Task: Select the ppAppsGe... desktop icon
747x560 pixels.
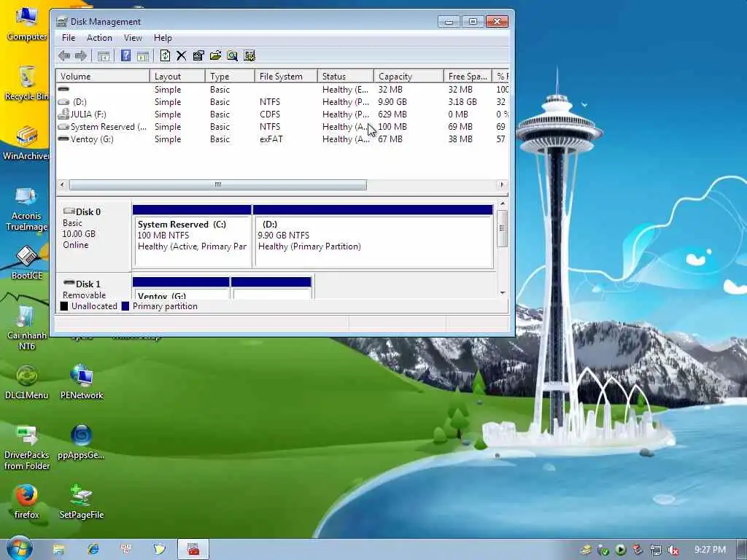Action: (x=81, y=442)
